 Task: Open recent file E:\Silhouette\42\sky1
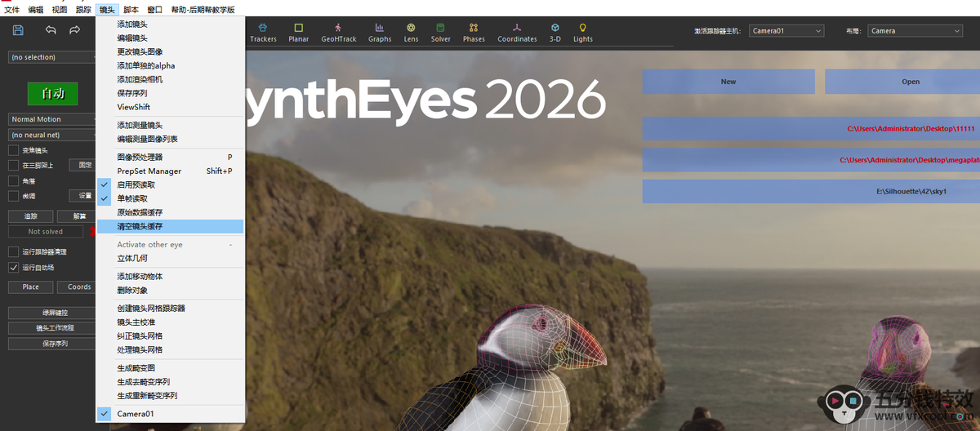click(898, 191)
